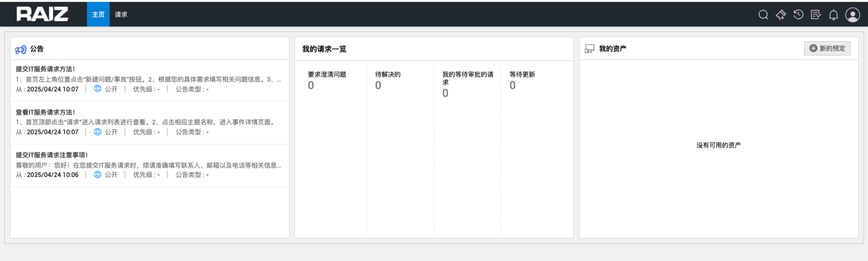
Task: Click the 我的资产 heading text
Action: (612, 49)
